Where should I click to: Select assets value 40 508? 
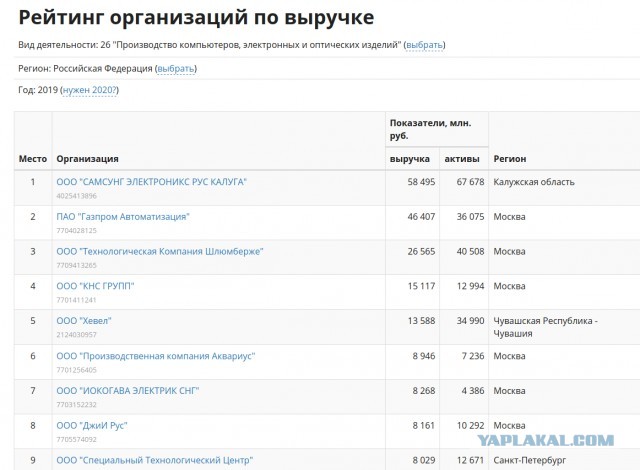click(470, 251)
